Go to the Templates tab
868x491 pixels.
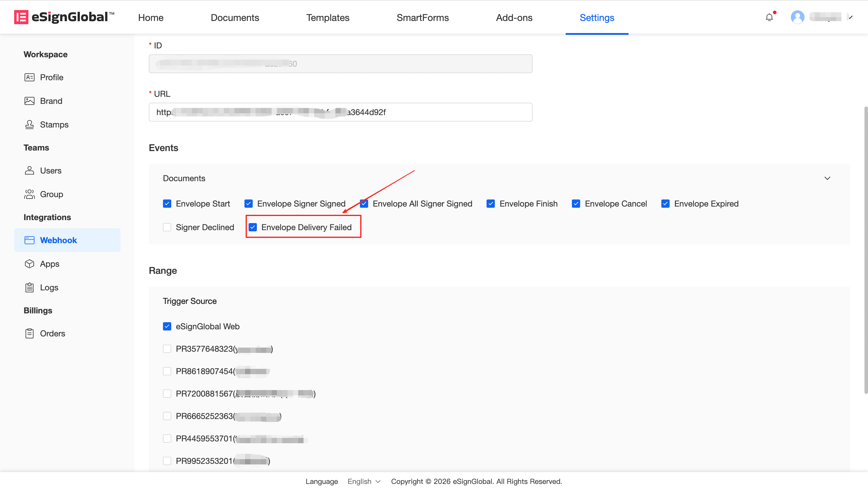(x=327, y=17)
